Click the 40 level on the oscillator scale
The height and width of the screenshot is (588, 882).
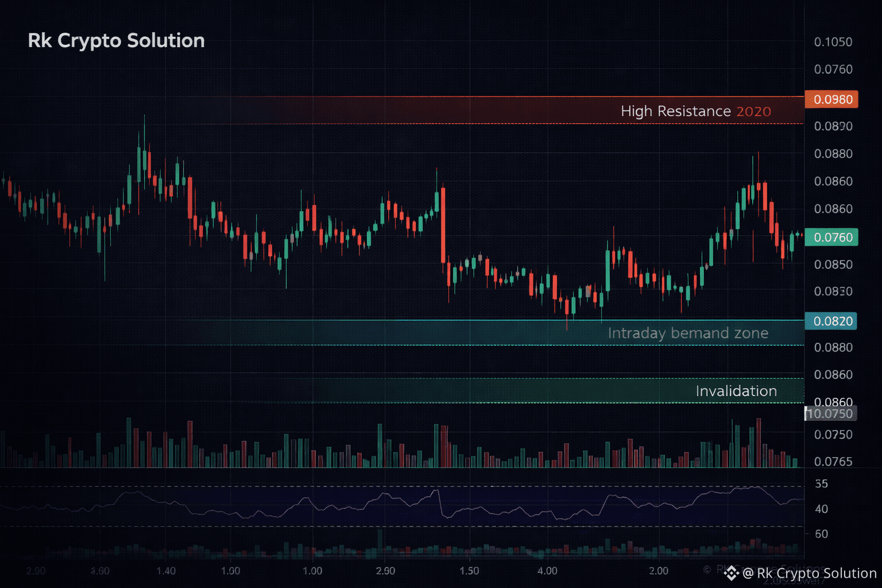click(x=822, y=509)
